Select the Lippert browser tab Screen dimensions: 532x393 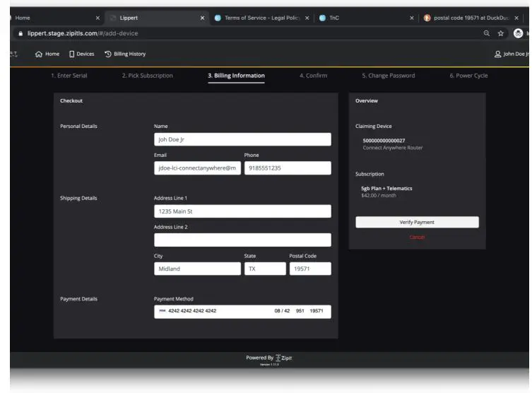(156, 18)
